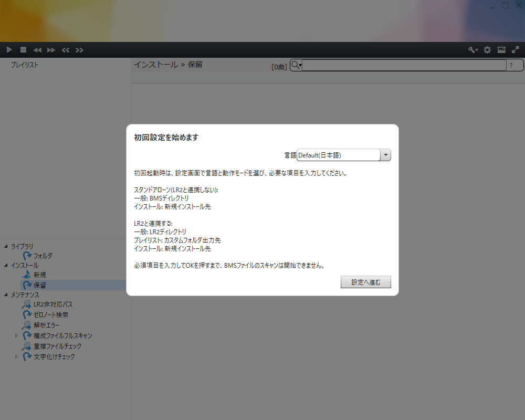Click the 設定へ進む button
This screenshot has width=525, height=420.
coord(365,282)
